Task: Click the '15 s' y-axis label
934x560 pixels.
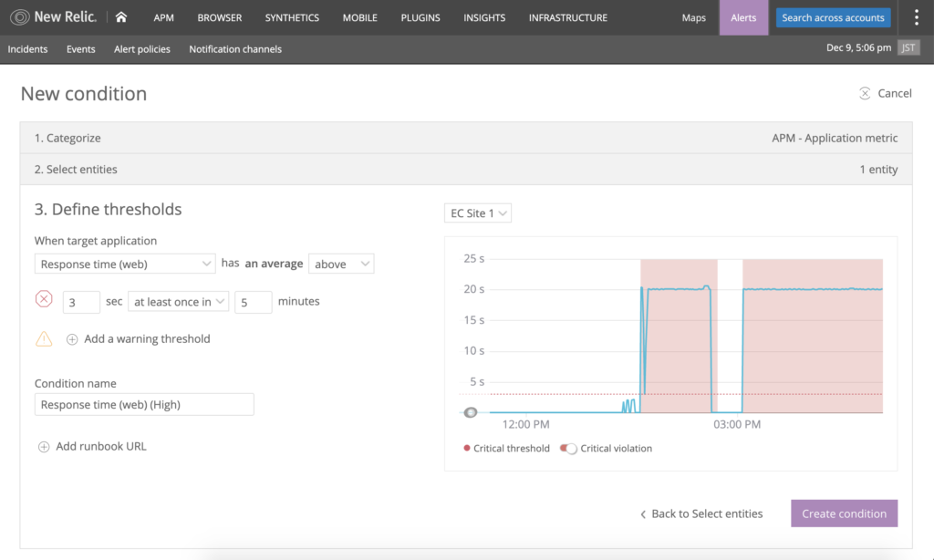Action: click(x=474, y=320)
